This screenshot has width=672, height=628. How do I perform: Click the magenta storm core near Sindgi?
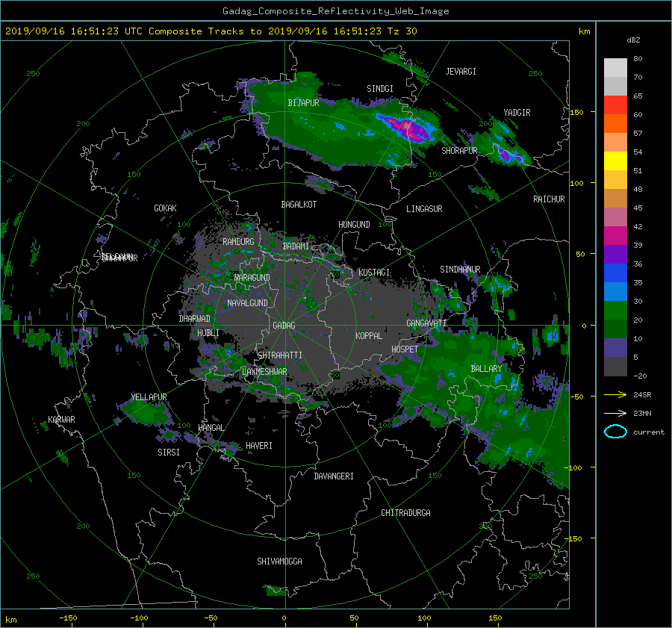(407, 128)
